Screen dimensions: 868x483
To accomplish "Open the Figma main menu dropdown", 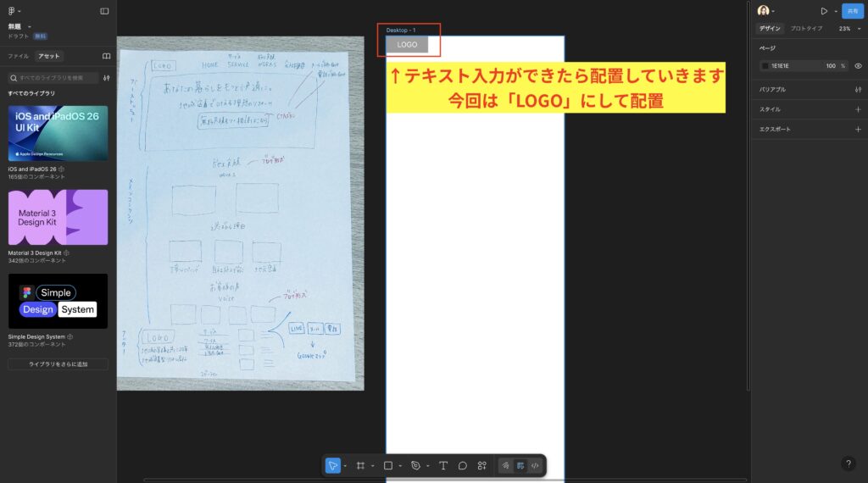I will [x=15, y=11].
